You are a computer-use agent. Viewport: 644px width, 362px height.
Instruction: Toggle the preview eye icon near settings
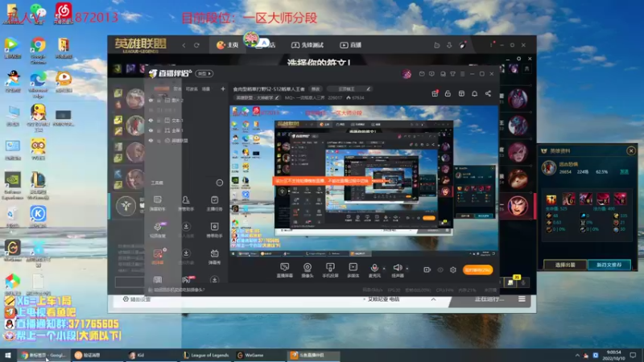(x=440, y=269)
